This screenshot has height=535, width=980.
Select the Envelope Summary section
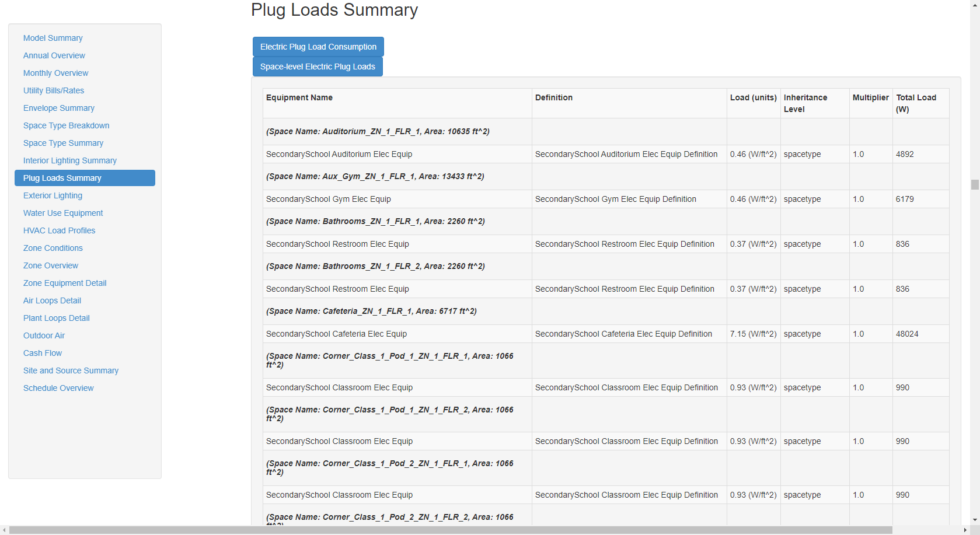[58, 108]
